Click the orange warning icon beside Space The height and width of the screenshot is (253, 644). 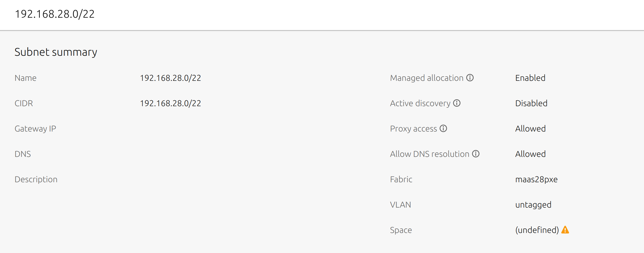(565, 230)
